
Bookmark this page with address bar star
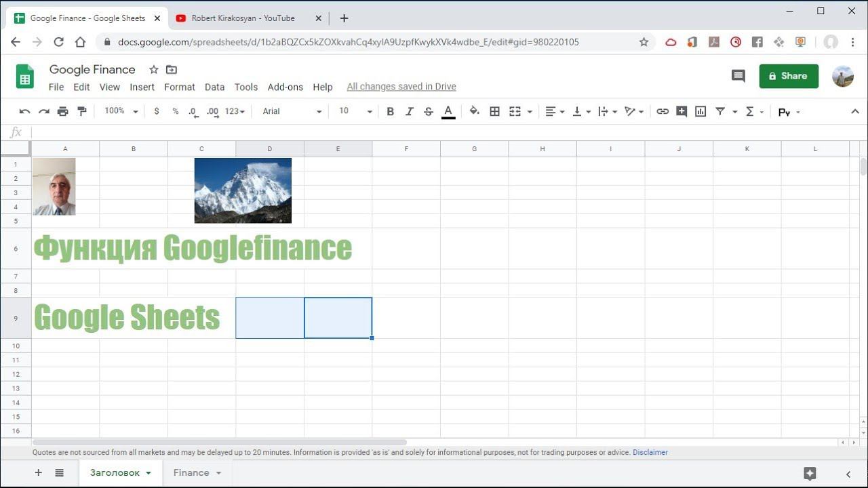[644, 42]
